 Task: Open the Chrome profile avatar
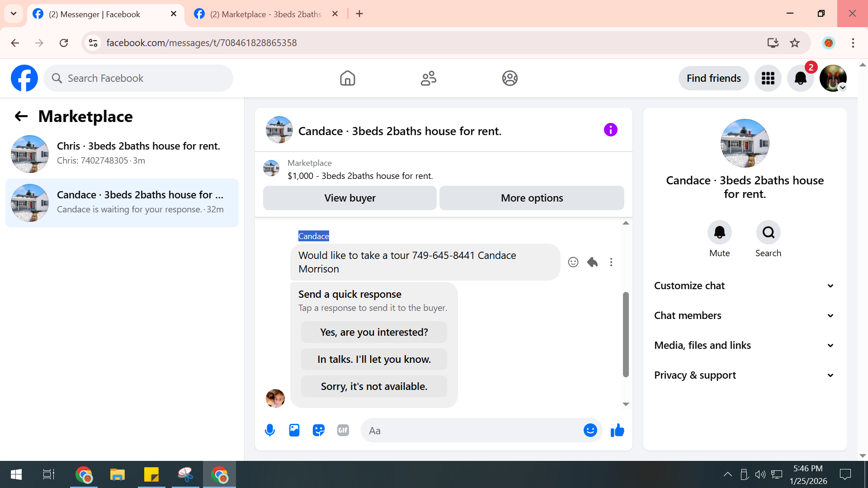pyautogui.click(x=828, y=43)
